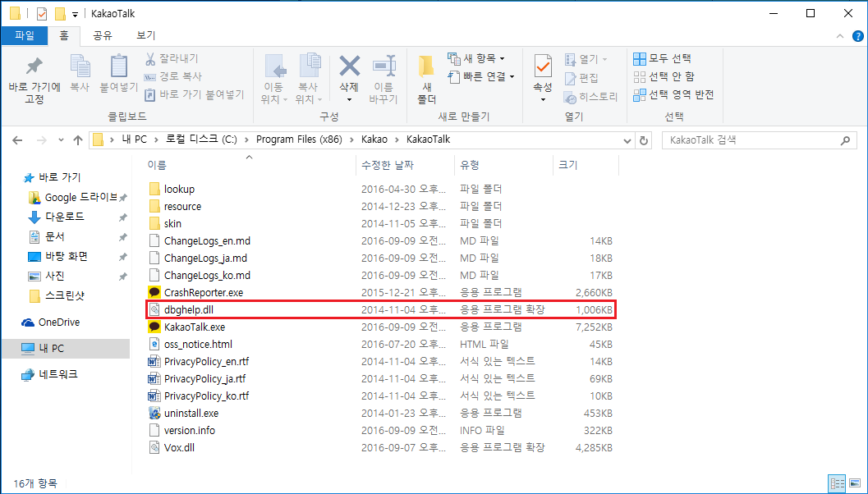Open Explorer help question mark

click(858, 36)
